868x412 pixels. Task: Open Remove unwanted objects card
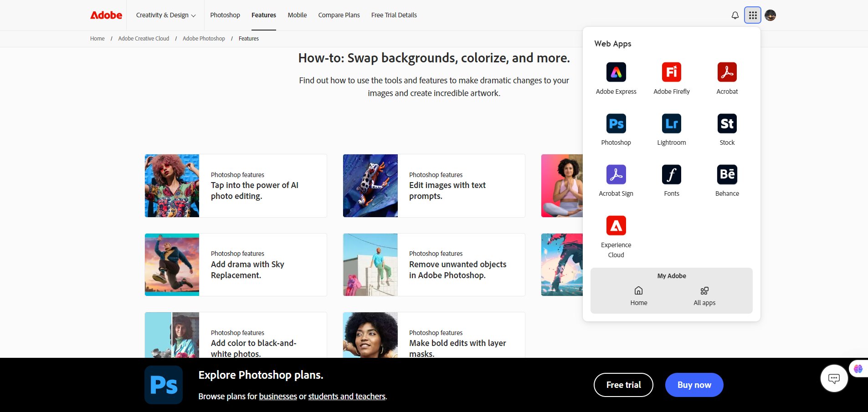[x=434, y=264]
